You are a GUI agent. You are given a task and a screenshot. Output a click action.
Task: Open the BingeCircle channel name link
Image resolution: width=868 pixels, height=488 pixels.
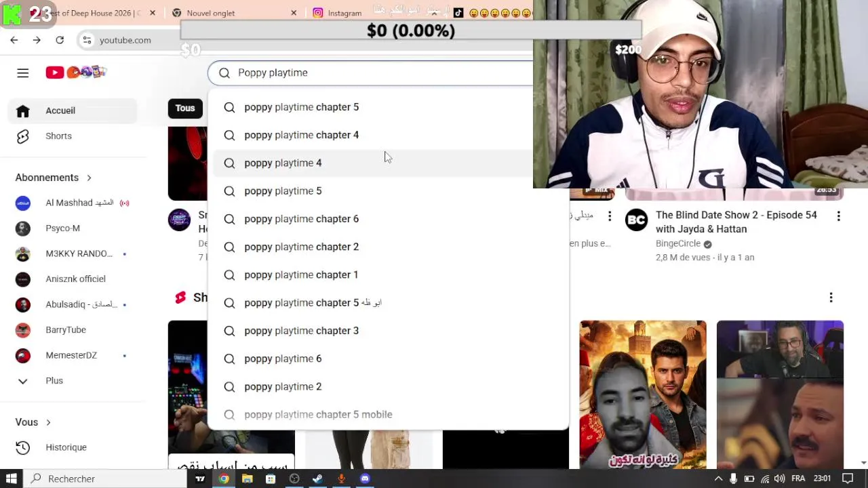[x=678, y=244]
